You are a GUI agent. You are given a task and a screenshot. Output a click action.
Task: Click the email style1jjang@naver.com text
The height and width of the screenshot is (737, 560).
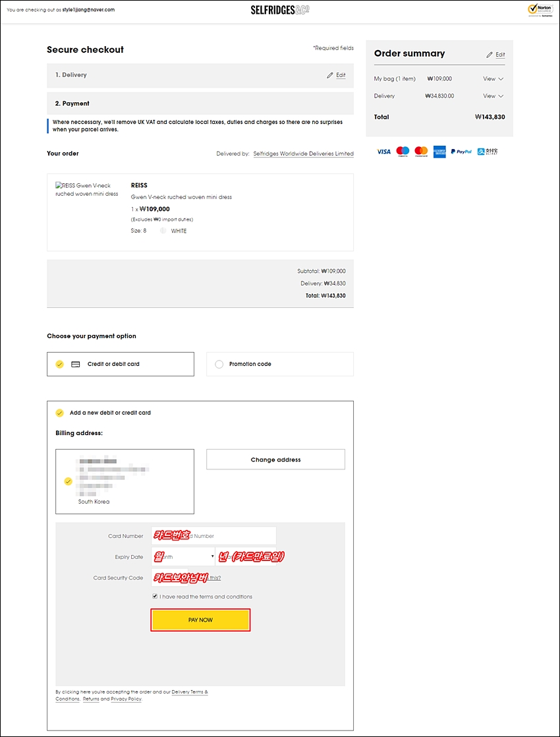tap(89, 10)
